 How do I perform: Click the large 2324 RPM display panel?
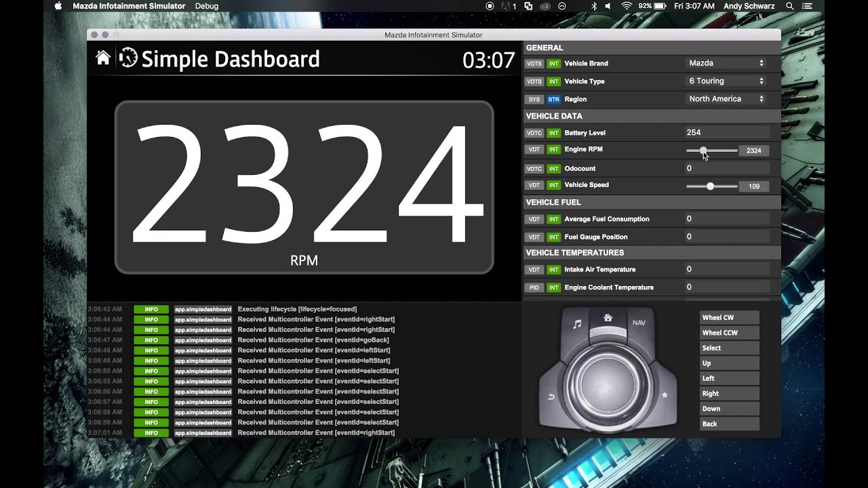(x=304, y=187)
